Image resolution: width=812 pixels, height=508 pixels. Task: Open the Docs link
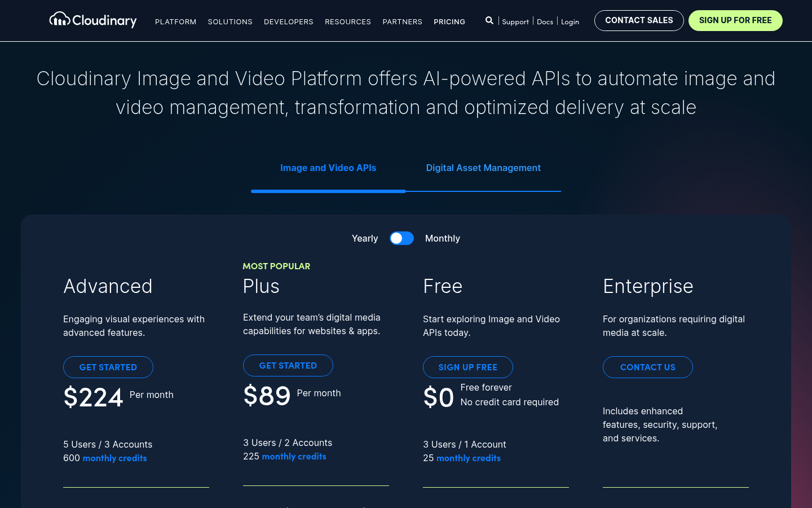(x=545, y=21)
